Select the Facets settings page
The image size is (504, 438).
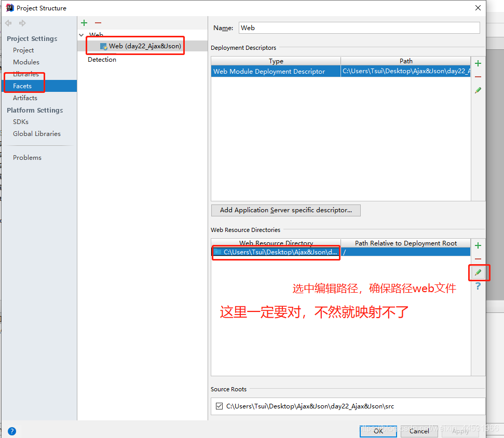click(39, 86)
